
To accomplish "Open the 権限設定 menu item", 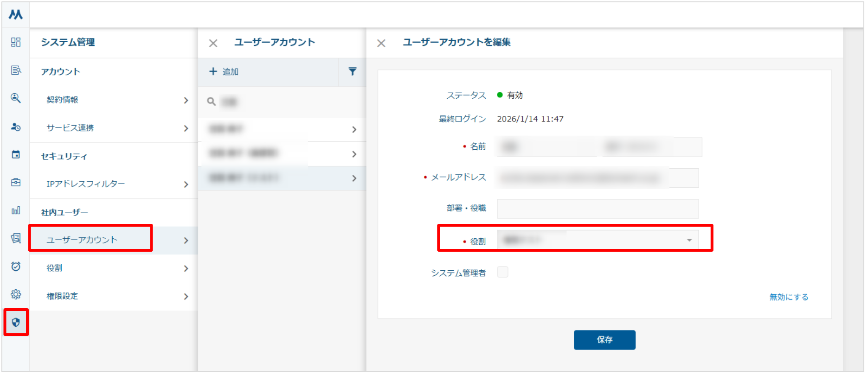I will (x=62, y=296).
